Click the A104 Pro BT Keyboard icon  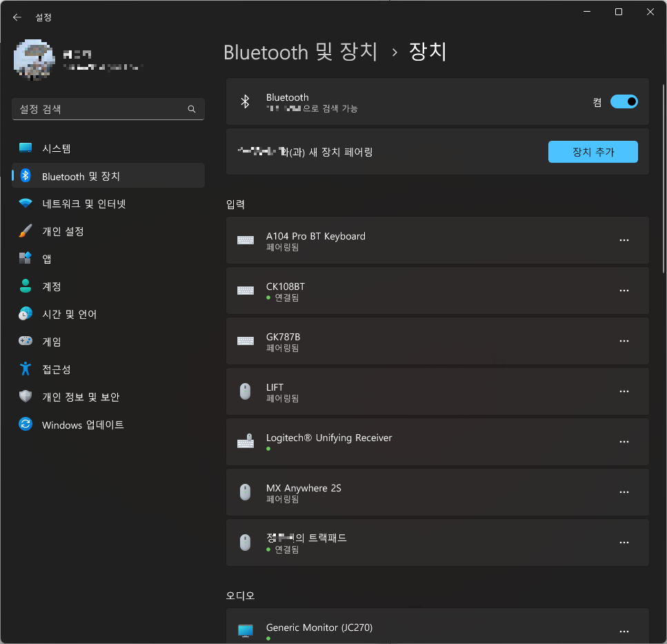246,240
